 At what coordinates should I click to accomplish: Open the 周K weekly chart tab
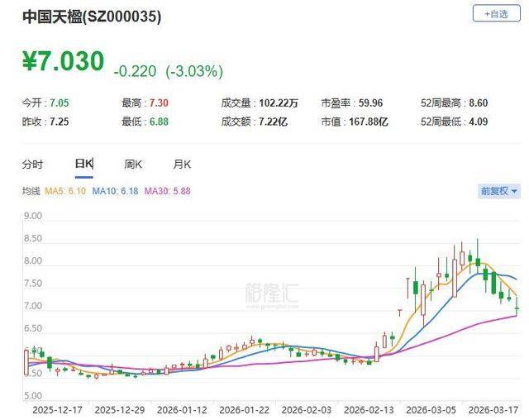[x=134, y=165]
